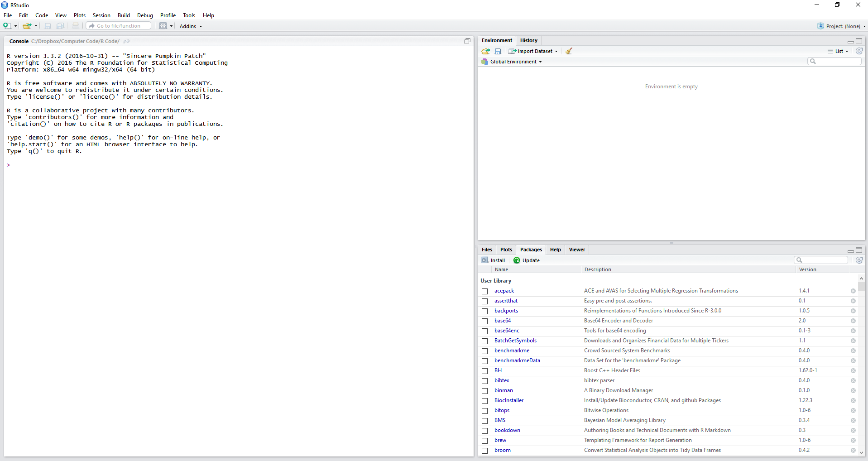The image size is (868, 461).
Task: Load workspace using open folder icon
Action: [x=485, y=51]
